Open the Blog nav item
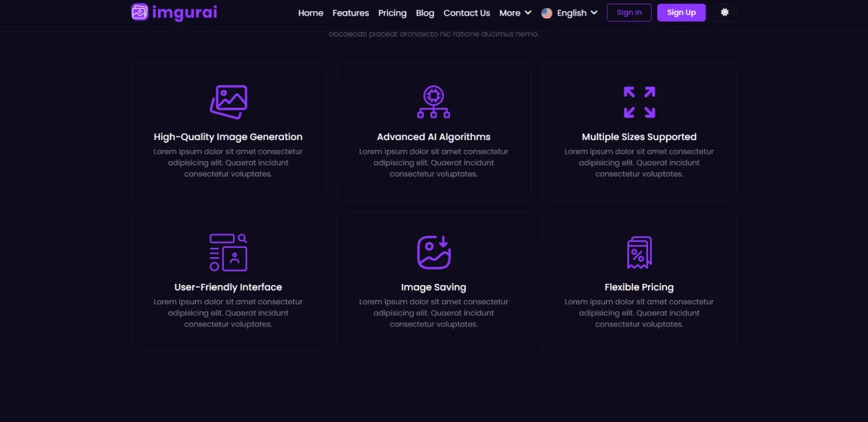Viewport: 868px width, 422px height. [425, 13]
